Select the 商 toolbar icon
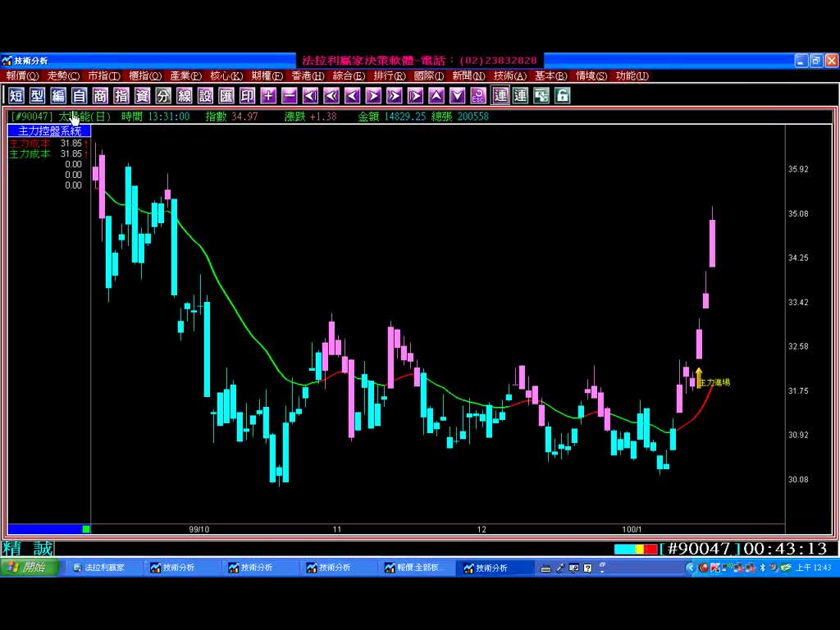The image size is (840, 630). coord(100,96)
